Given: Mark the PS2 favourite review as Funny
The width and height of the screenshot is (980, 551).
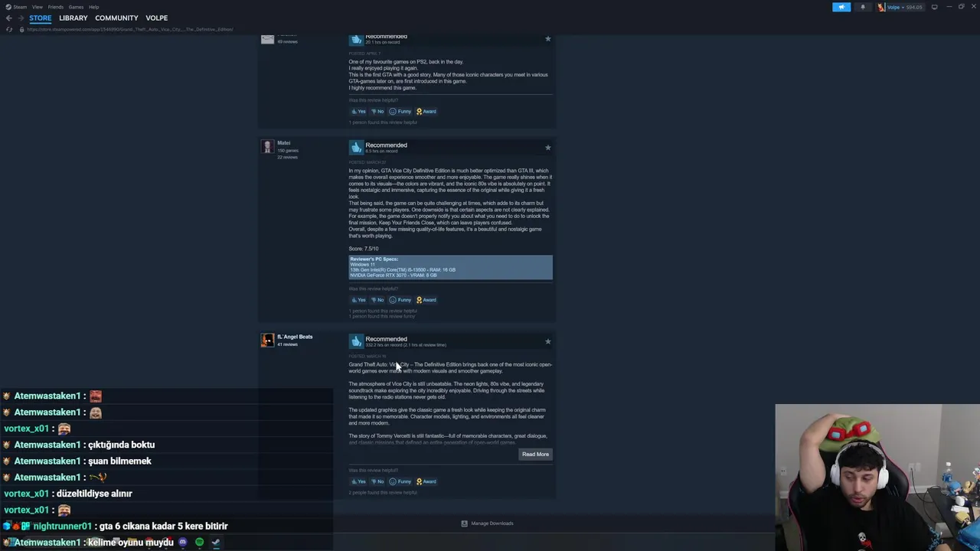Looking at the screenshot, I should coord(400,112).
